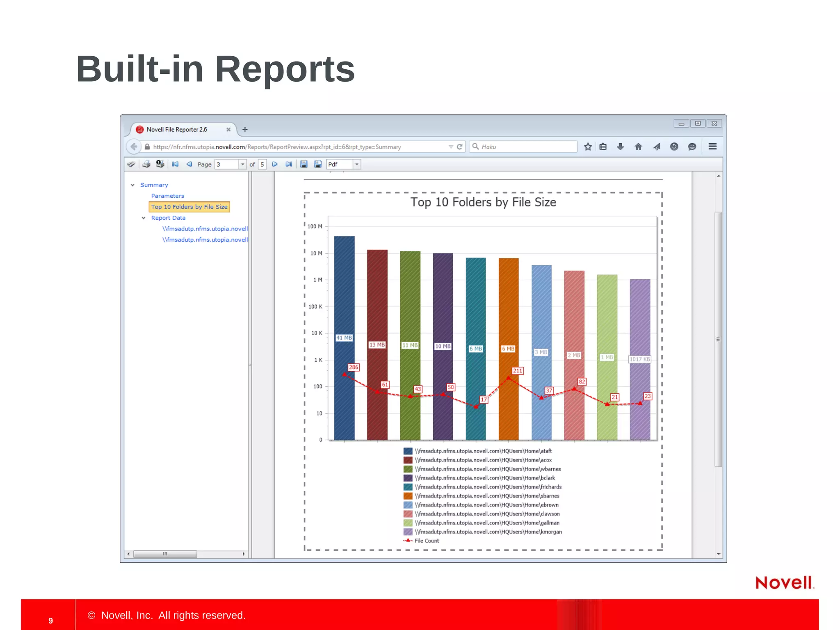Print the current page only icon
Screen dimensions: 840x630
click(x=160, y=164)
